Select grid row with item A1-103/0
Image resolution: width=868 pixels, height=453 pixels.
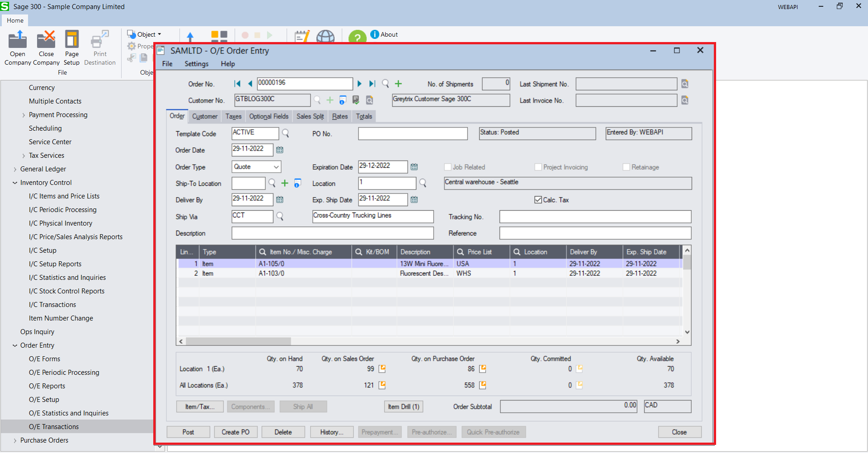[x=429, y=274]
